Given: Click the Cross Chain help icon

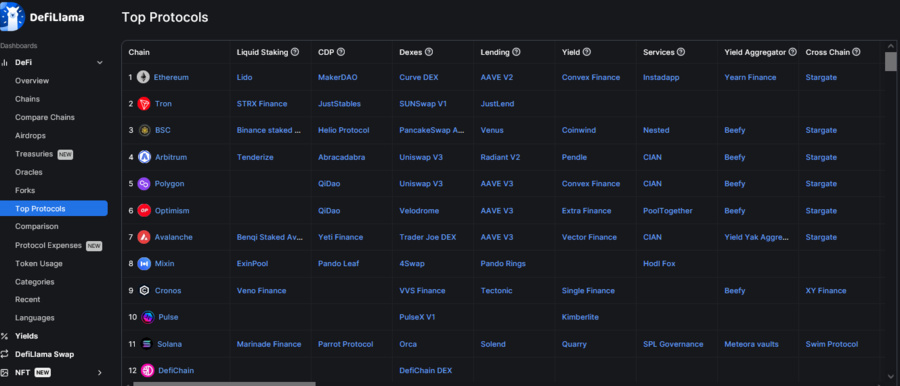Looking at the screenshot, I should pos(856,52).
